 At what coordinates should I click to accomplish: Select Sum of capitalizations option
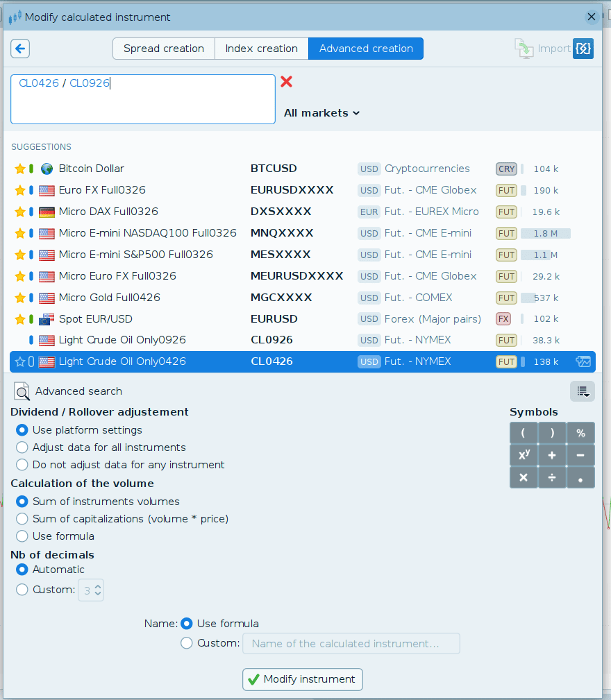pyautogui.click(x=22, y=519)
